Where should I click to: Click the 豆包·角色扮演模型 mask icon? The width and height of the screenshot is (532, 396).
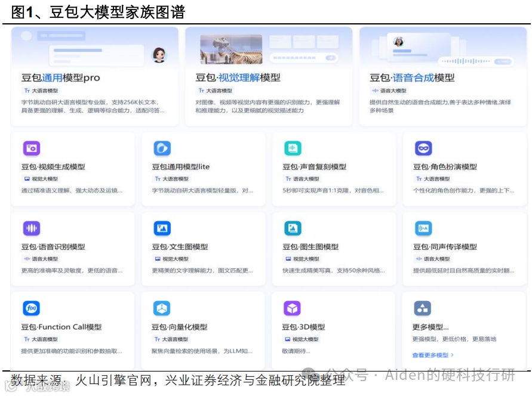[423, 148]
